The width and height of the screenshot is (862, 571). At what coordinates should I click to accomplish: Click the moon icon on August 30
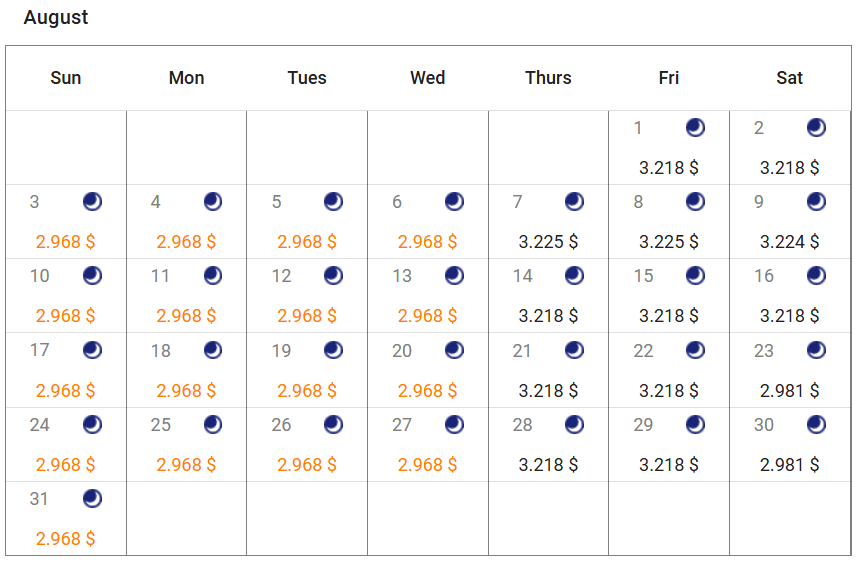pyautogui.click(x=816, y=424)
